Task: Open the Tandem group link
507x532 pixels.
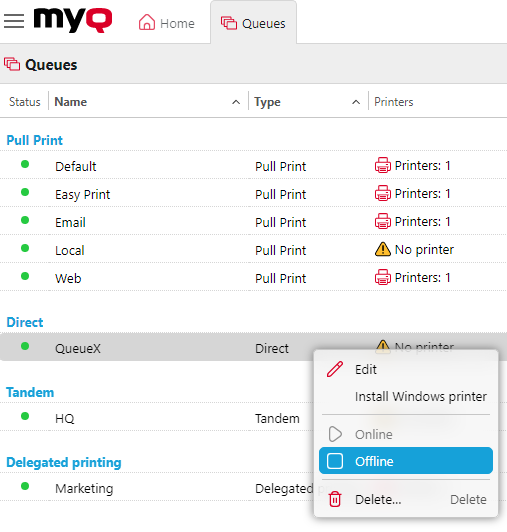Action: 30,392
